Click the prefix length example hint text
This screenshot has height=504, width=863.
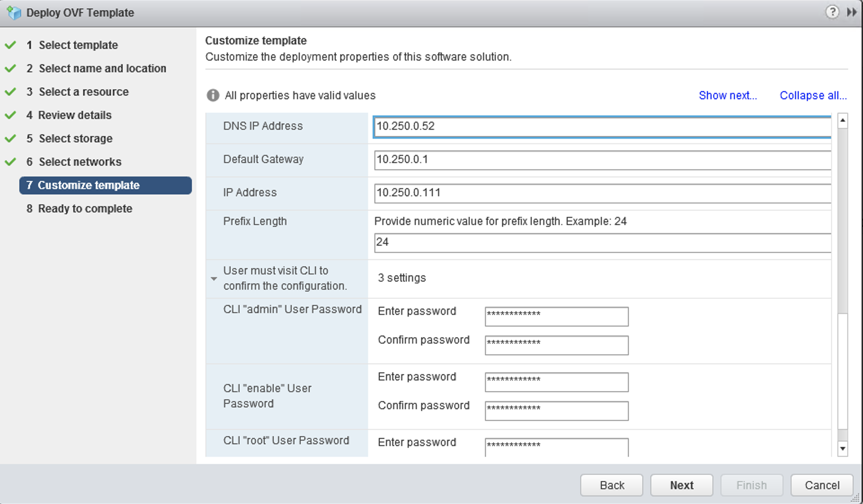click(500, 221)
